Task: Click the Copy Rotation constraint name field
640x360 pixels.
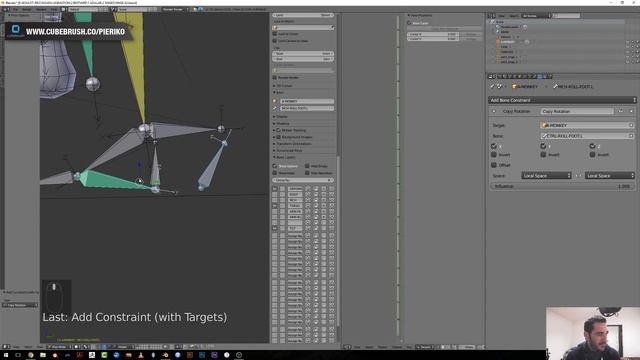Action: tap(577, 111)
